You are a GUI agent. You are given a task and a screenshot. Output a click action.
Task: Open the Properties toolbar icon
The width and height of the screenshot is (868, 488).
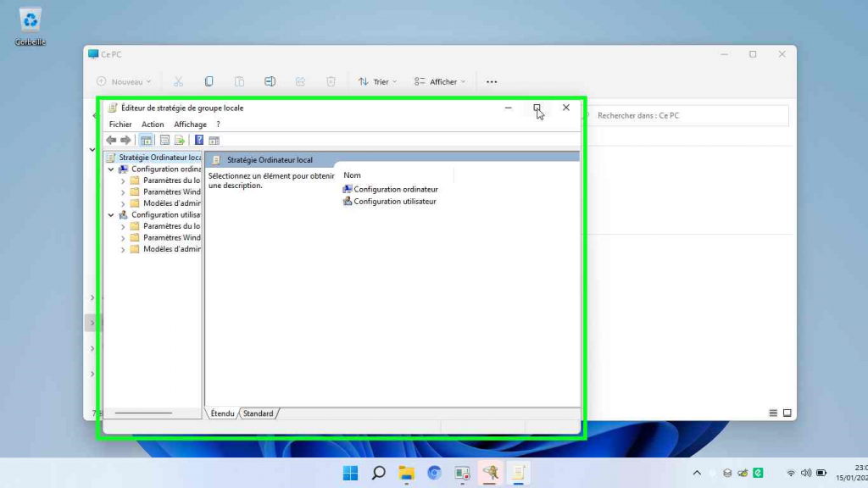[164, 141]
